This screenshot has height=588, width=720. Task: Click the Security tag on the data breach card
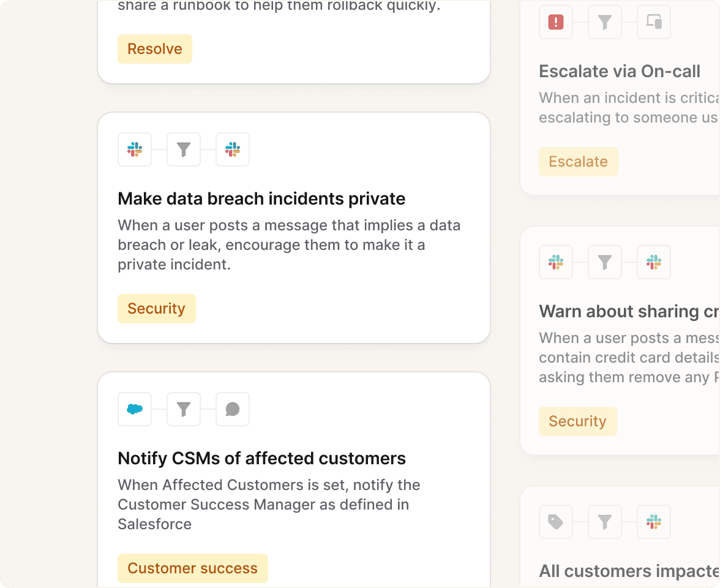156,308
